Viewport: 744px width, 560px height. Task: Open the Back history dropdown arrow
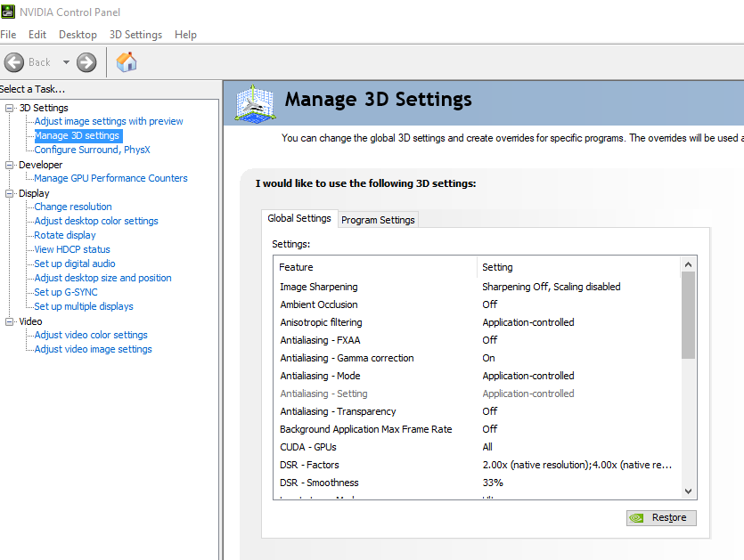pos(66,62)
